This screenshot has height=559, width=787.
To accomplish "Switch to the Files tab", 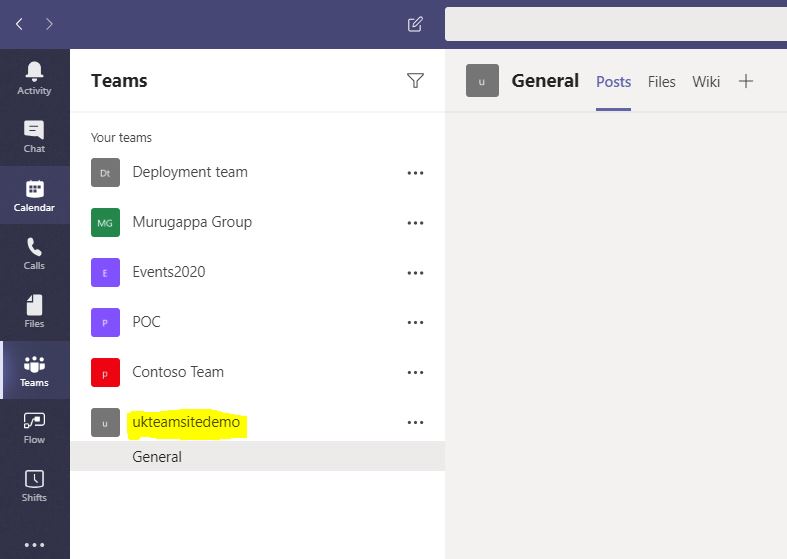I will pyautogui.click(x=661, y=82).
